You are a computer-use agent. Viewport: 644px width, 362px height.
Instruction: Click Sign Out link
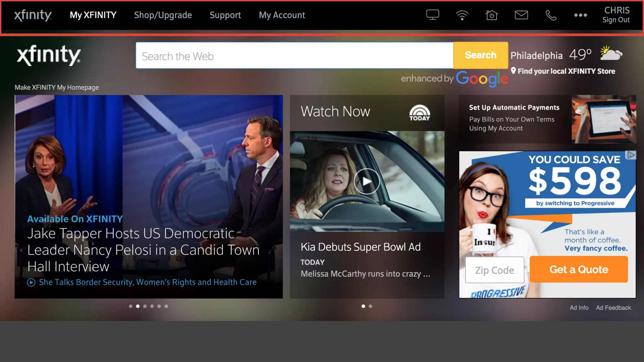pyautogui.click(x=616, y=20)
